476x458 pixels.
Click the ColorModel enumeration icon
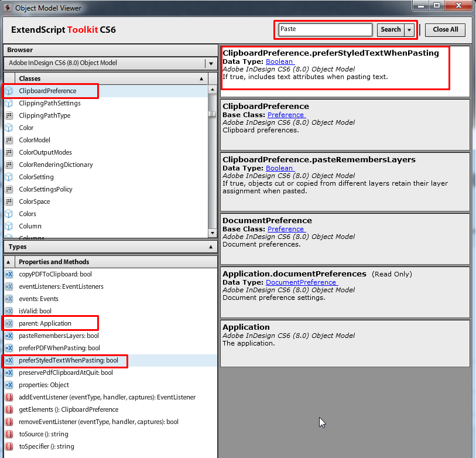tap(9, 140)
